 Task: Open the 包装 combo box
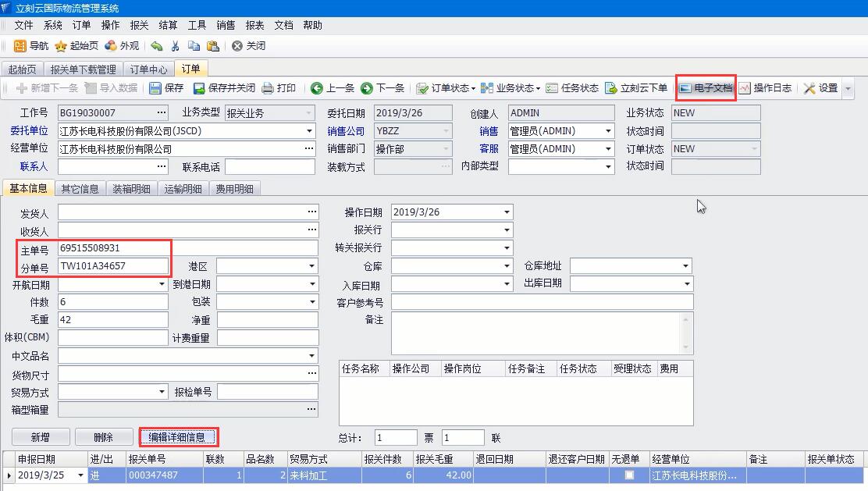[x=311, y=302]
